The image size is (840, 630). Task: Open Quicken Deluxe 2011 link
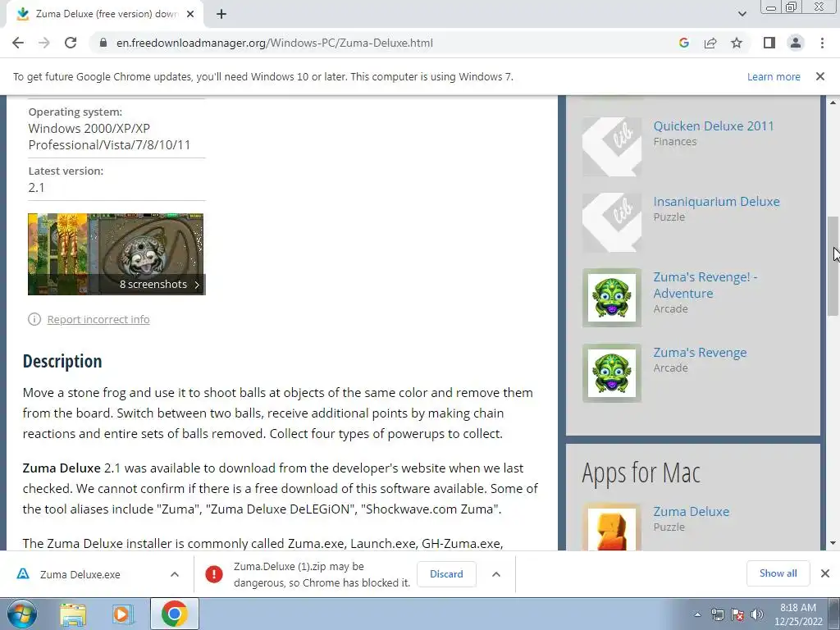pos(714,126)
